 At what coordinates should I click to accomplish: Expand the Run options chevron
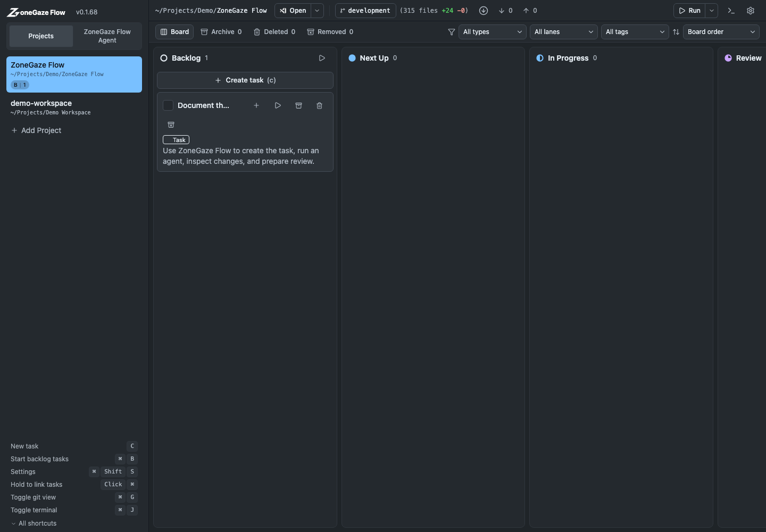pos(712,11)
